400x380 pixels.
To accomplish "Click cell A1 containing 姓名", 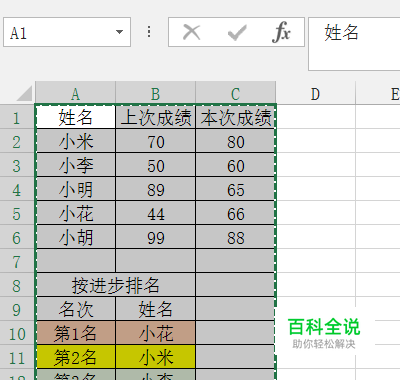I will pyautogui.click(x=76, y=117).
